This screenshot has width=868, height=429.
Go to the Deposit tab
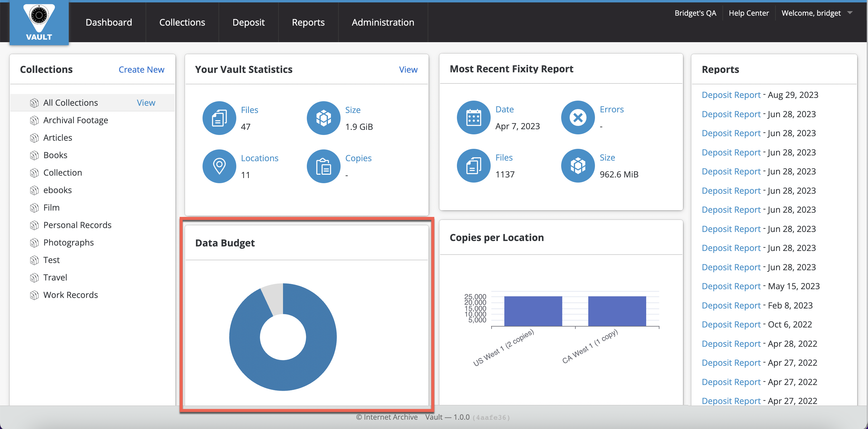click(x=248, y=22)
